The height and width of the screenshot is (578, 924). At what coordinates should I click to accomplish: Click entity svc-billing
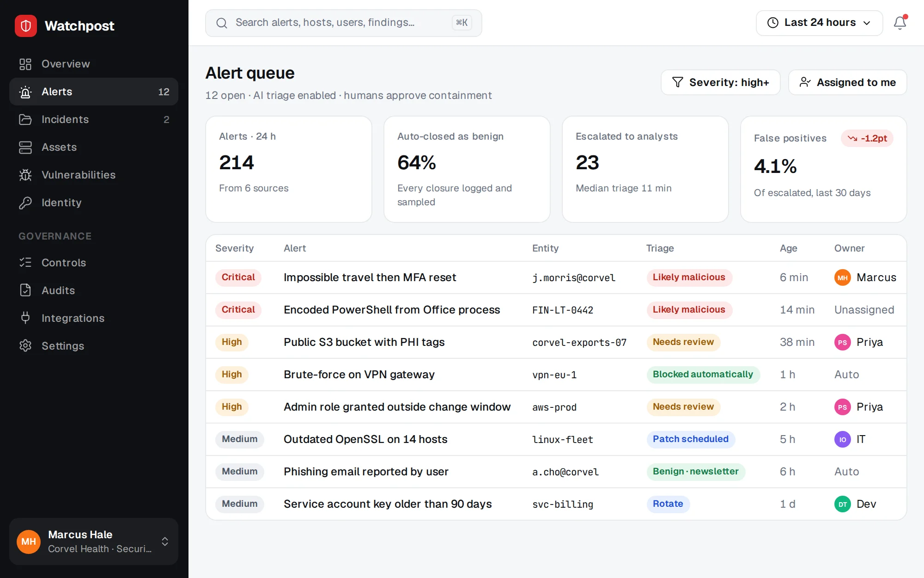(563, 504)
